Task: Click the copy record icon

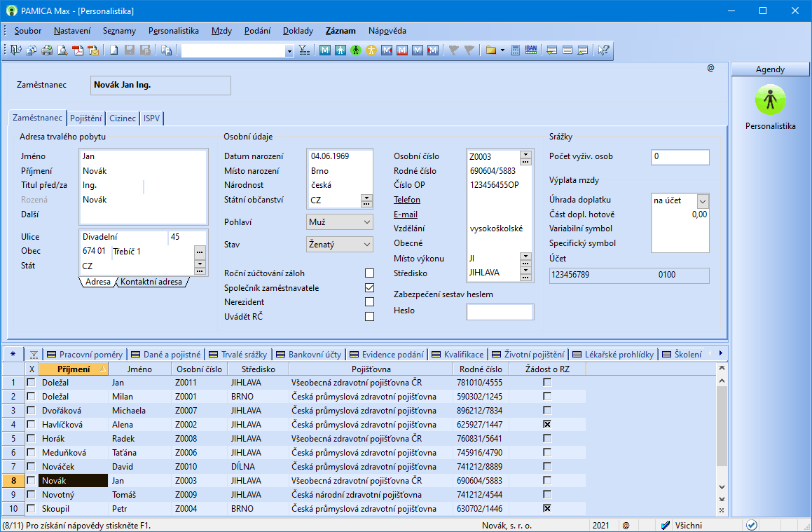Action: tap(166, 50)
